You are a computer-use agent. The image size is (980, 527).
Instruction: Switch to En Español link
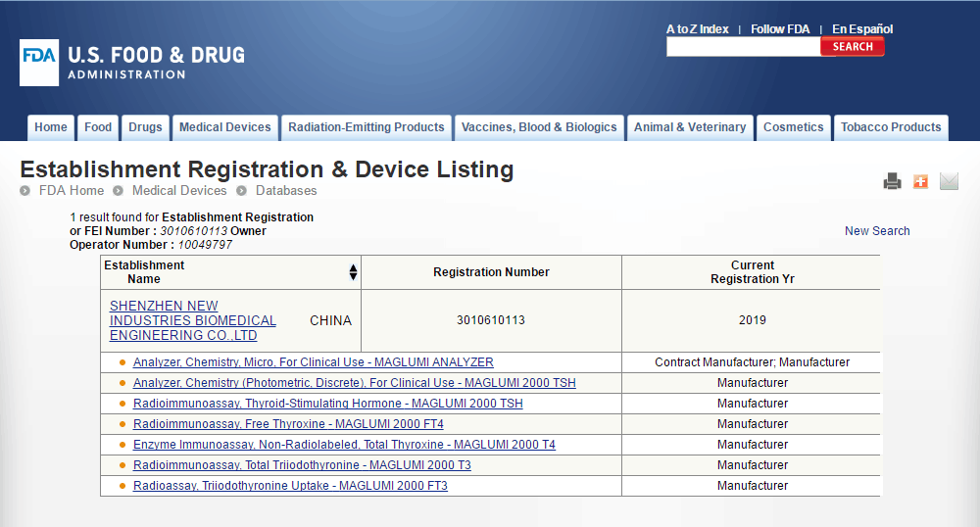coord(862,29)
